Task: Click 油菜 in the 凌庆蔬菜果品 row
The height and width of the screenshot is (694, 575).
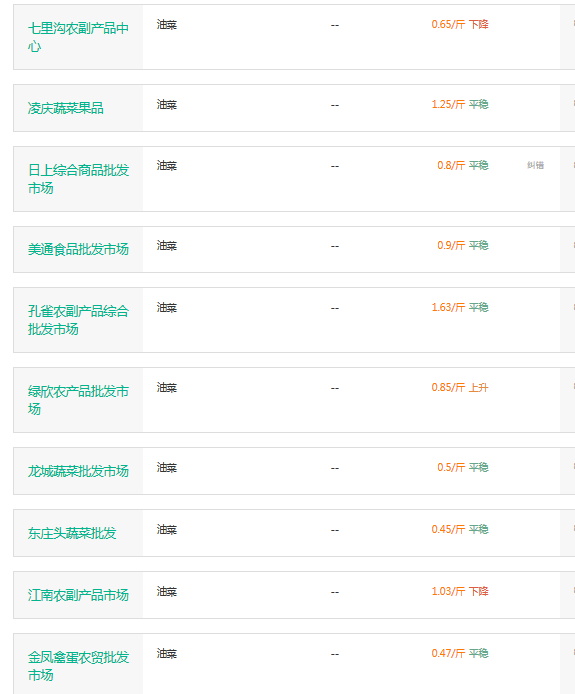Action: (x=166, y=104)
